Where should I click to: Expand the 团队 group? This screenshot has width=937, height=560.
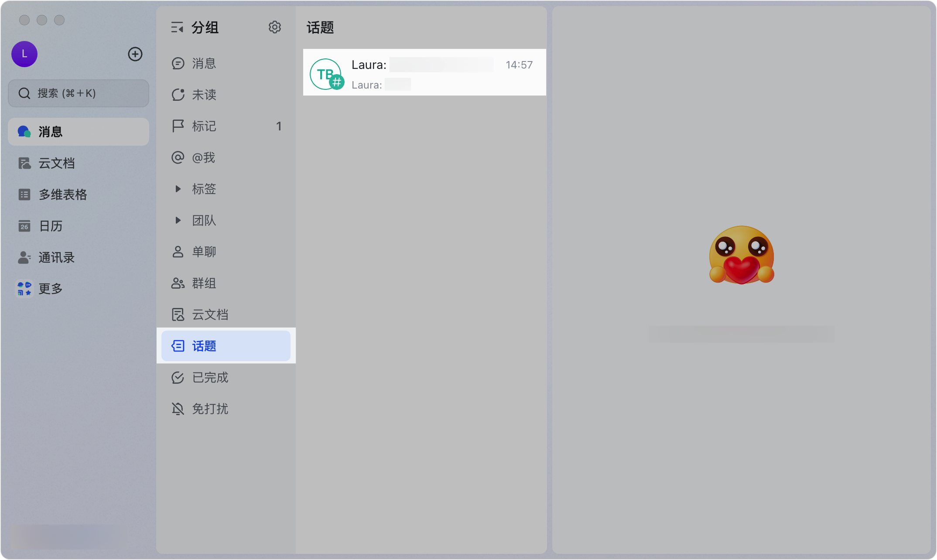coord(178,220)
